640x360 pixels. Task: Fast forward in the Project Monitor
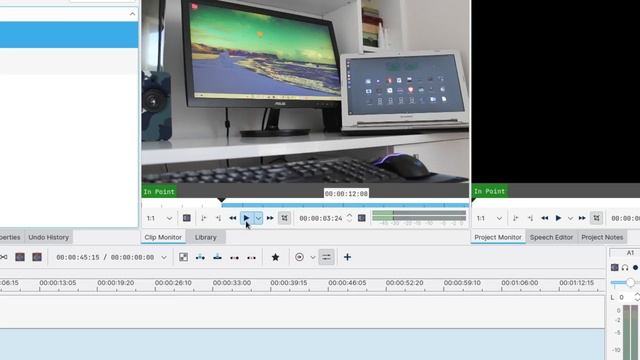point(582,218)
